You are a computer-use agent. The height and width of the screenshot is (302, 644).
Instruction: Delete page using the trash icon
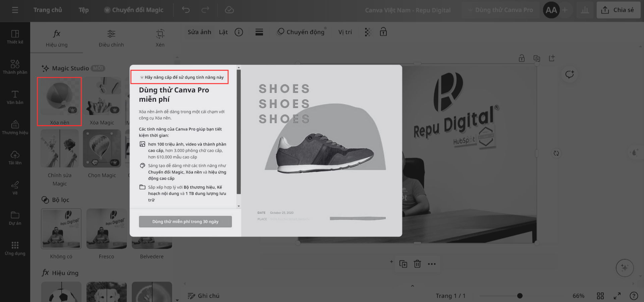(417, 264)
